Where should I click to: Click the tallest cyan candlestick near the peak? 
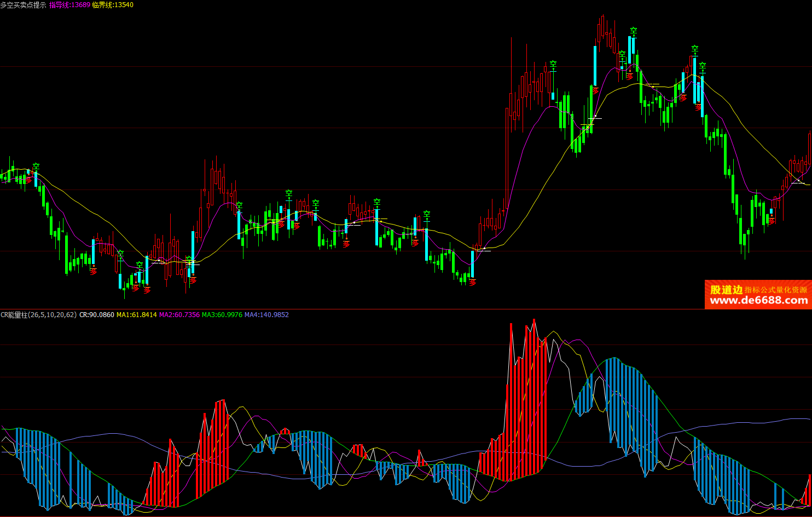tap(595, 66)
